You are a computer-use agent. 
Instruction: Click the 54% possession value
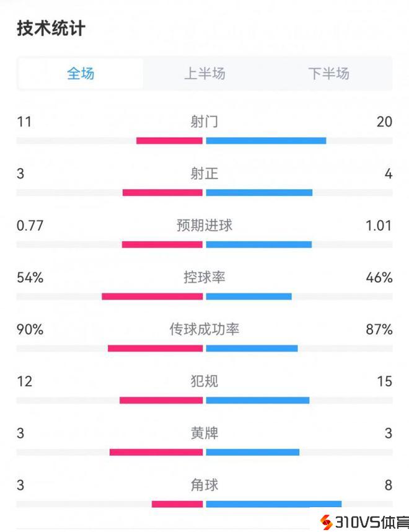click(x=30, y=277)
